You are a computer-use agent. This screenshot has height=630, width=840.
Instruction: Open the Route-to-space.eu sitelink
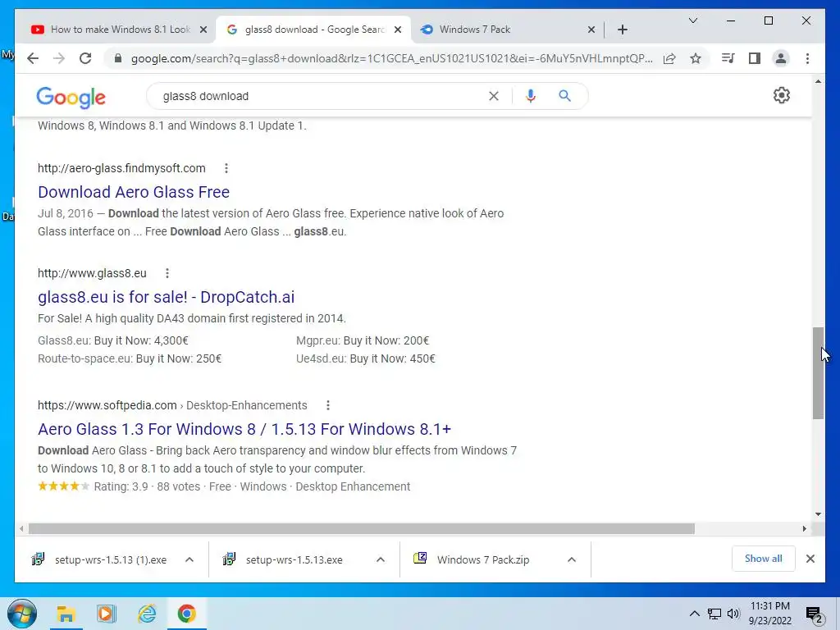(129, 359)
